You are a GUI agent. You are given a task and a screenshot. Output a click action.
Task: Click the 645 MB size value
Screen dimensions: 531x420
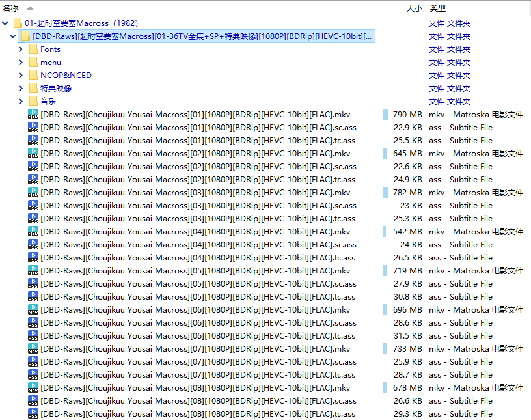(407, 154)
